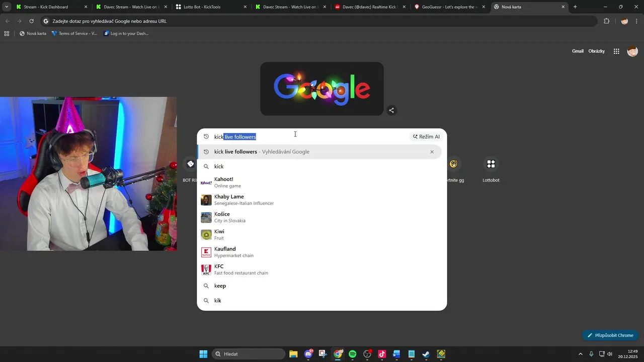Open the Windows Start menu
This screenshot has height=362, width=644.
(x=203, y=354)
